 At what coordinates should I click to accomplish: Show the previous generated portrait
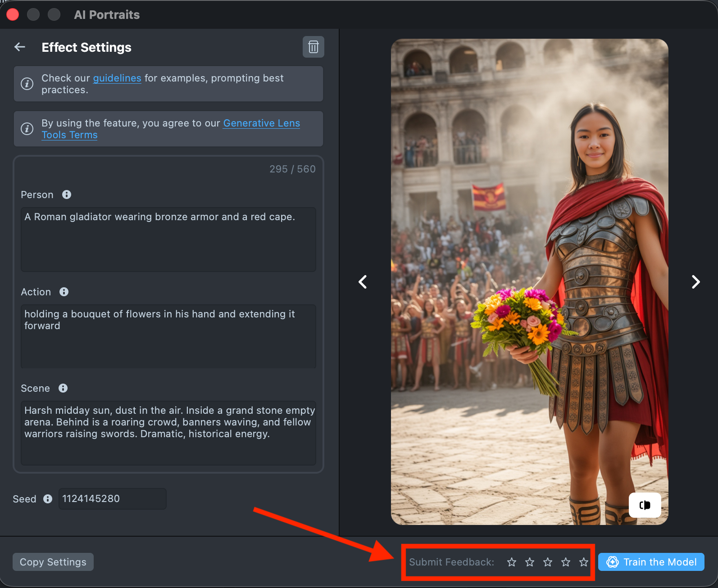click(363, 282)
